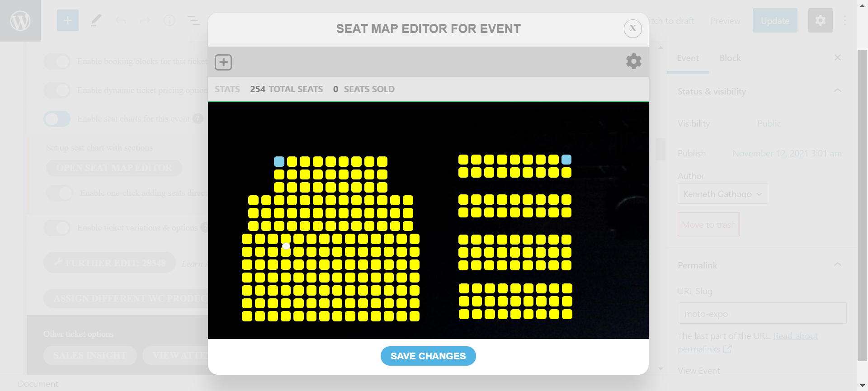
Task: Toggle Enable booking blocks for this ticket
Action: coord(57,61)
